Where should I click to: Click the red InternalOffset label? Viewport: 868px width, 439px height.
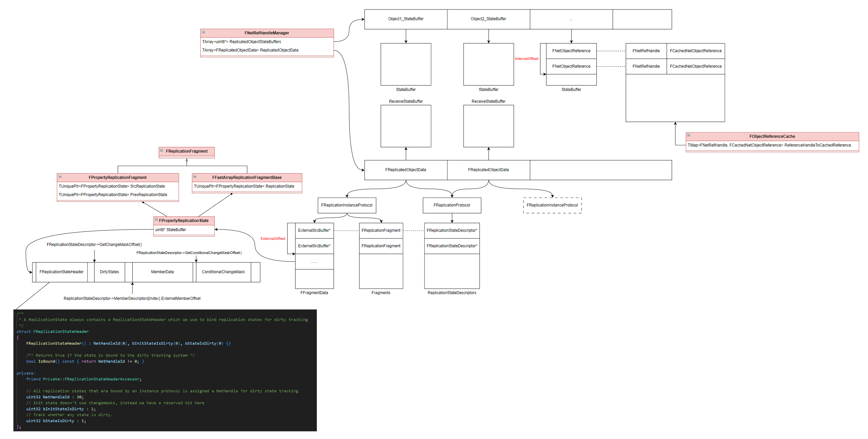pyautogui.click(x=526, y=59)
